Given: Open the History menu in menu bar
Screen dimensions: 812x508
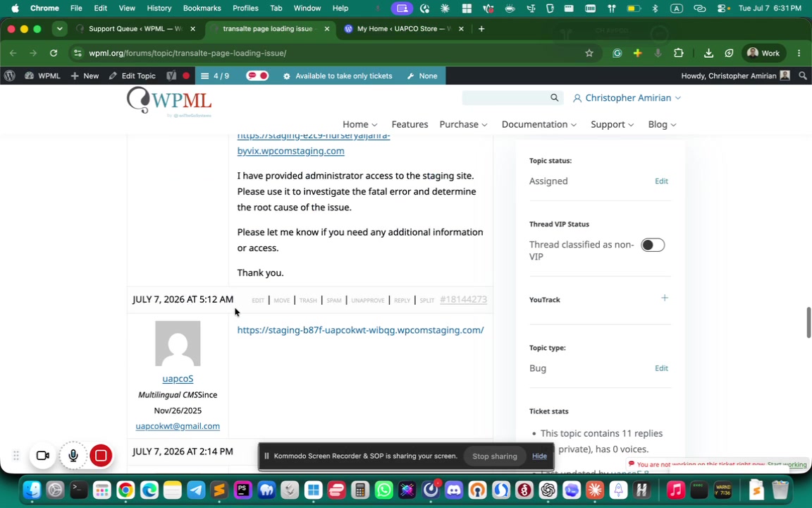Looking at the screenshot, I should click(159, 8).
